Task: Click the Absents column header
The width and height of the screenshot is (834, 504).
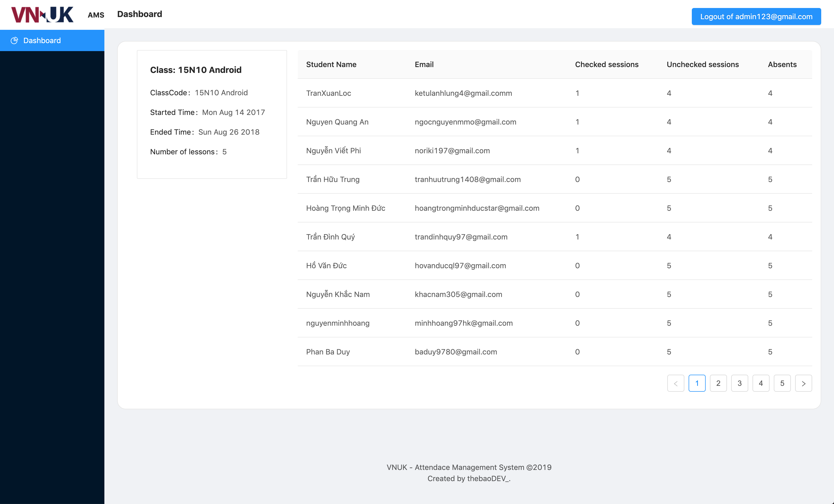Action: pyautogui.click(x=782, y=64)
